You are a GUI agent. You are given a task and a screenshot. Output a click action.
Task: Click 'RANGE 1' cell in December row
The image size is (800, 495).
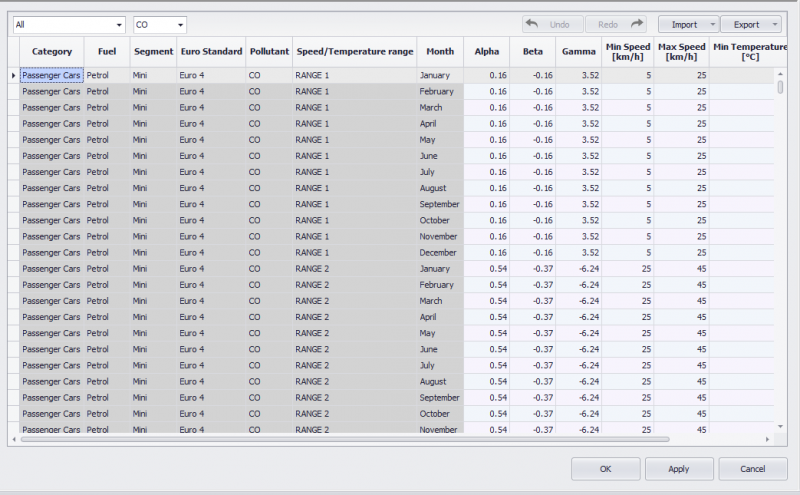point(355,253)
